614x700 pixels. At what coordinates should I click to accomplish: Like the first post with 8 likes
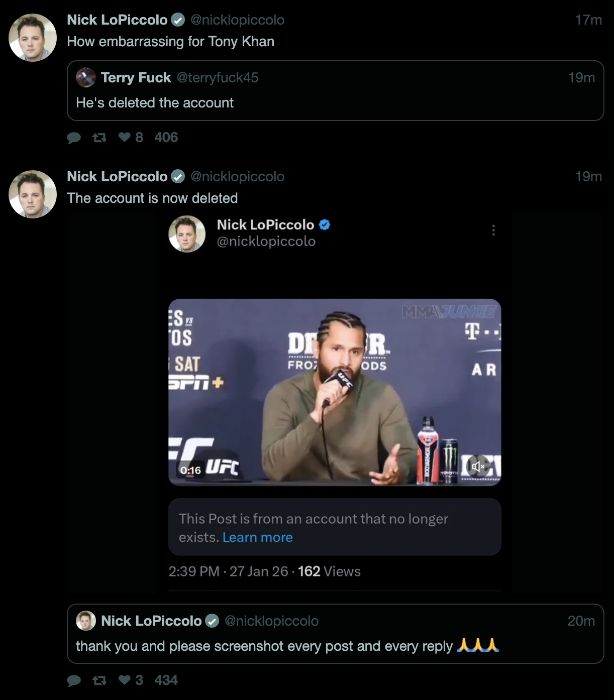pyautogui.click(x=125, y=137)
